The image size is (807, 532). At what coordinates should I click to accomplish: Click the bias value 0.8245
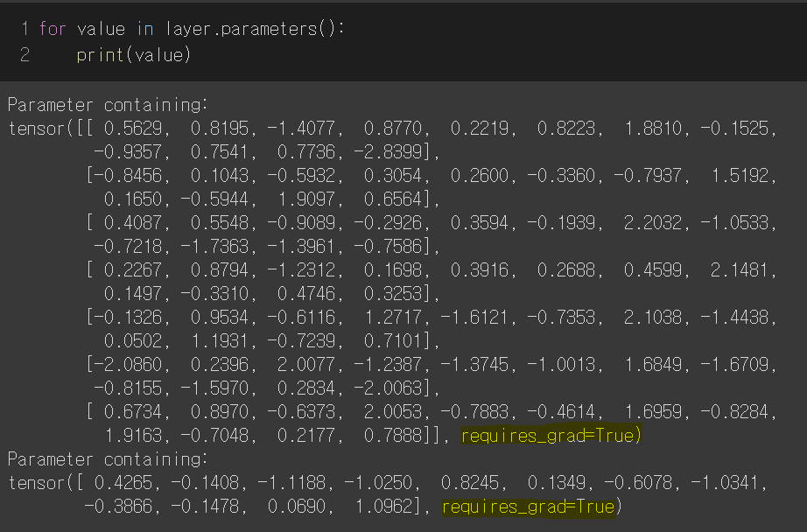(x=470, y=483)
